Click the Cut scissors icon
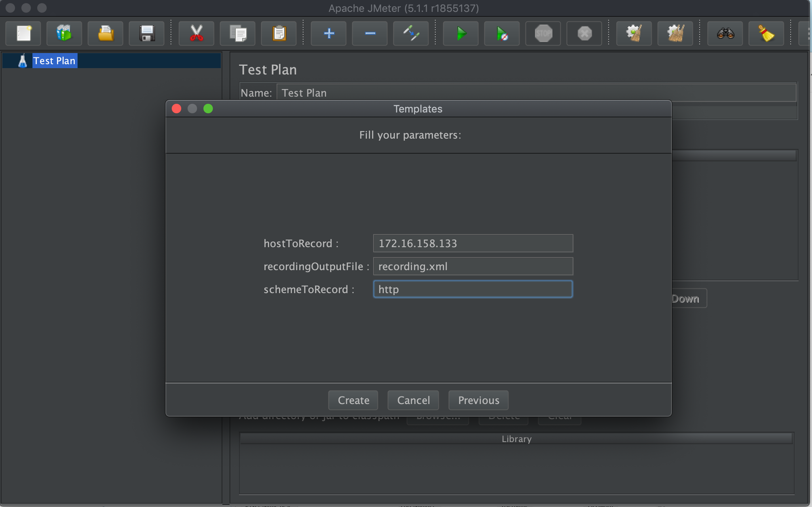Screen dimensions: 812x507 pos(196,33)
